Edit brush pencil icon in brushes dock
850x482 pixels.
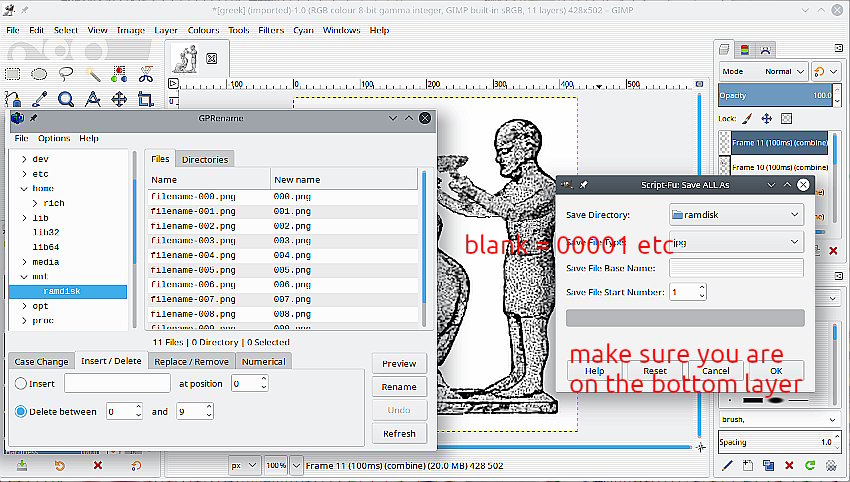click(727, 465)
